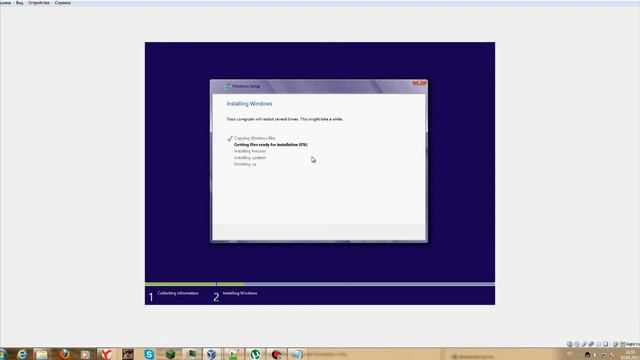Click the Windows Setup title bar icon
This screenshot has width=640, height=360.
pyautogui.click(x=228, y=86)
